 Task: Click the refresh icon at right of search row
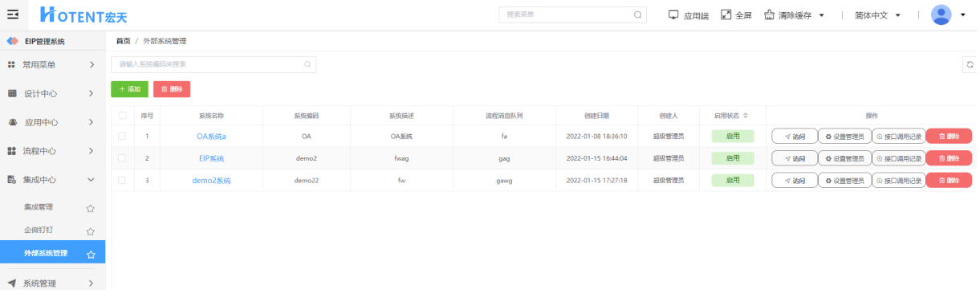pos(971,65)
